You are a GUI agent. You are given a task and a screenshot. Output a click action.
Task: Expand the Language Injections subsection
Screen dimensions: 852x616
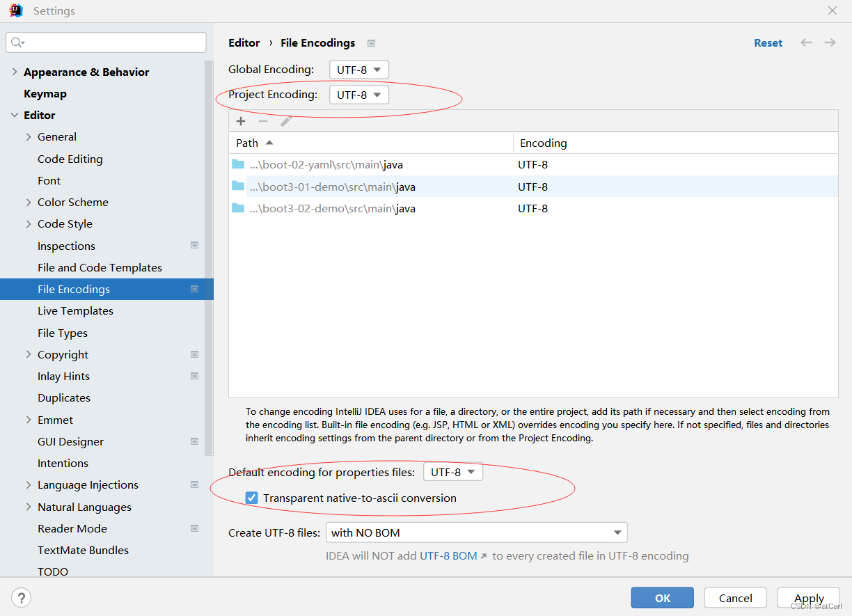[29, 485]
